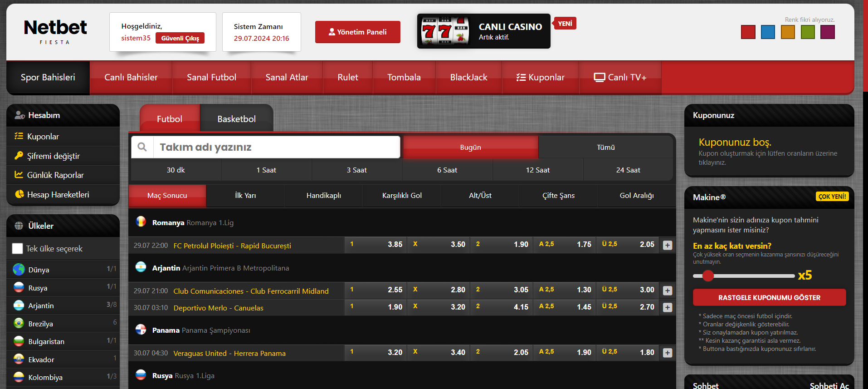Select the blue color theme swatch
Image resolution: width=868 pixels, height=389 pixels.
point(768,32)
